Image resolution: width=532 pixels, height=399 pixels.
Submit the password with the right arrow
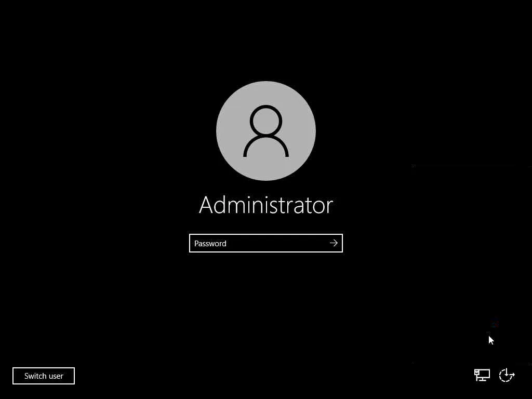pyautogui.click(x=334, y=243)
